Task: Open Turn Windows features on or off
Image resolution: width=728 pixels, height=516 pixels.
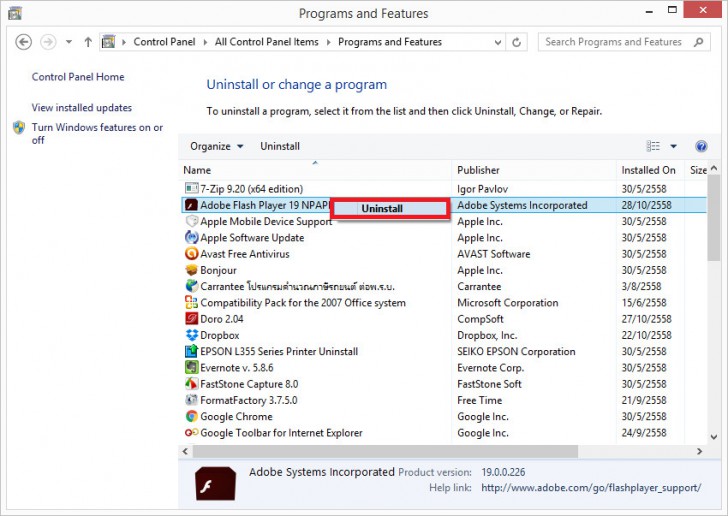Action: (x=97, y=133)
